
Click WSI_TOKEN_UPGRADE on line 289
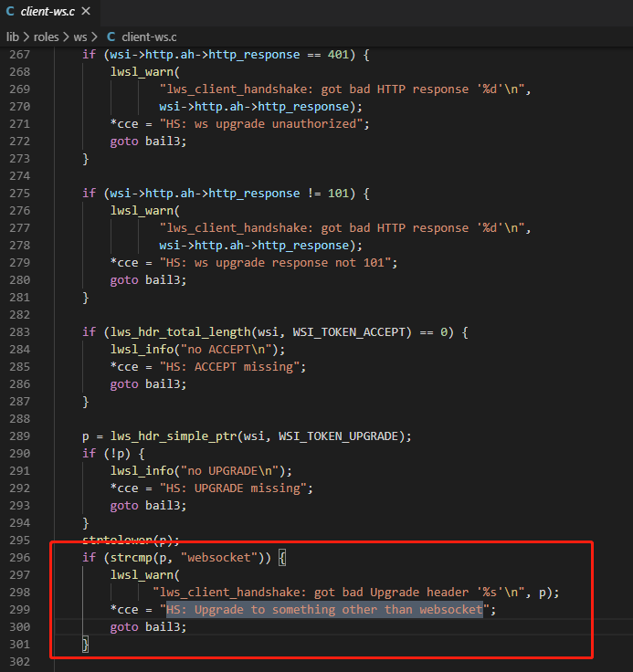(x=338, y=436)
